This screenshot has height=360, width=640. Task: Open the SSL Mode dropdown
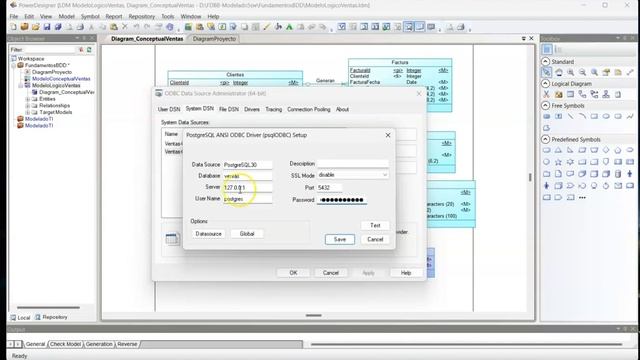click(384, 175)
